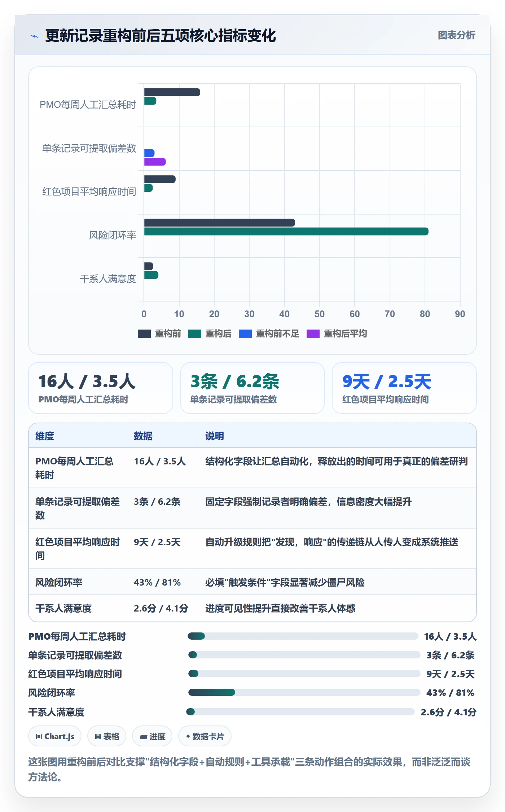
Task: Click the 干系人满意度 green bar
Action: click(x=151, y=275)
